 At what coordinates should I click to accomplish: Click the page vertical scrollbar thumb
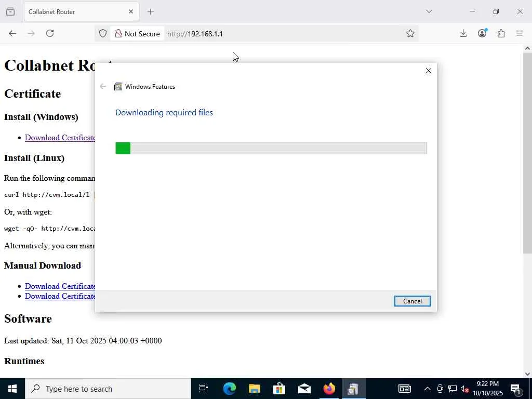tap(527, 153)
